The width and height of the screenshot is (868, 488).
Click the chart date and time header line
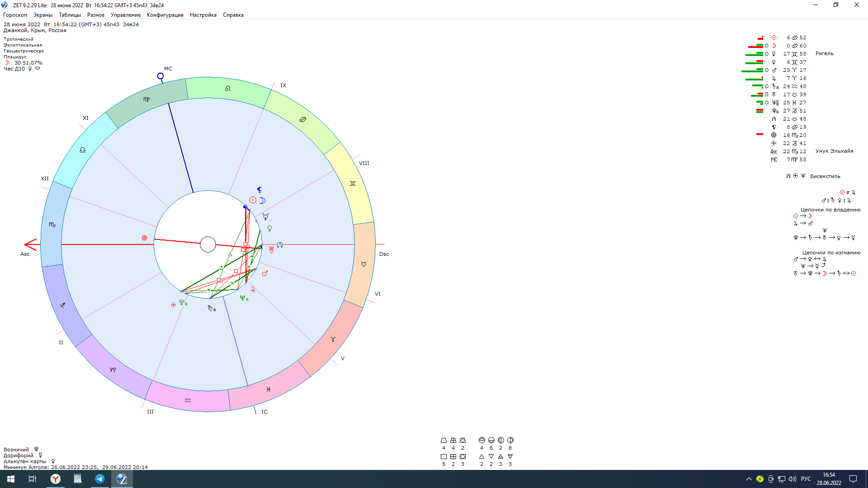71,24
